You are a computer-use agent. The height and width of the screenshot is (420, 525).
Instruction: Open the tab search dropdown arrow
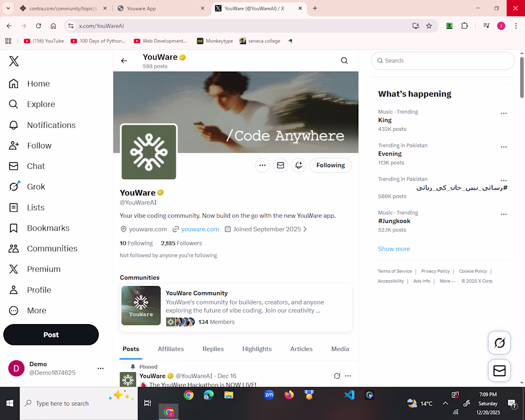point(8,9)
